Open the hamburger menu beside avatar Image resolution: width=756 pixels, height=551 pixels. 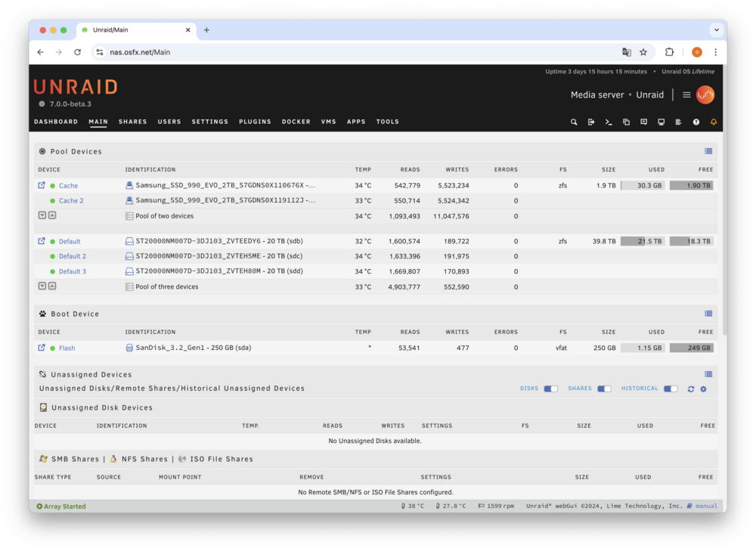(686, 95)
